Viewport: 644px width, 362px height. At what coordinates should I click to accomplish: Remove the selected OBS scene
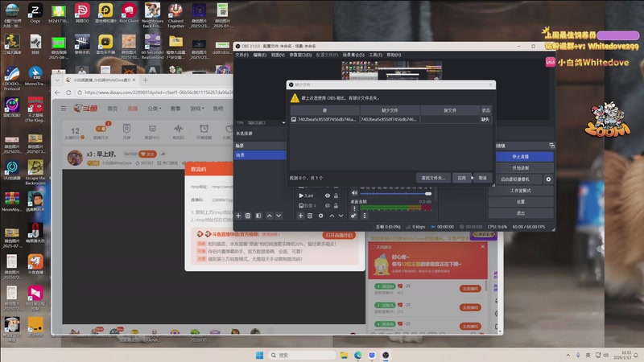click(248, 216)
